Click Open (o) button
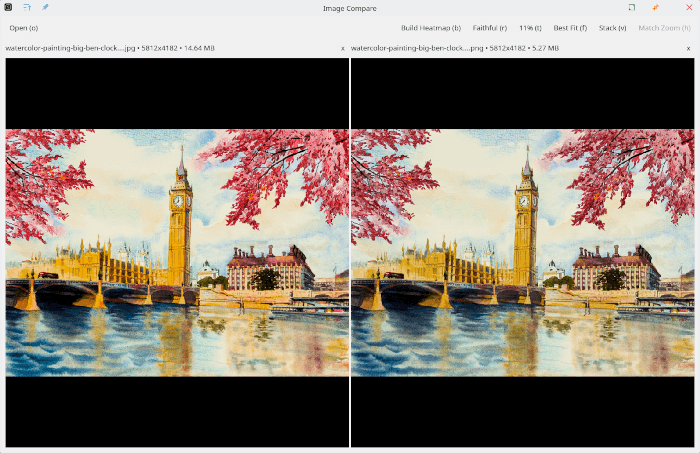The image size is (700, 453). pos(24,28)
